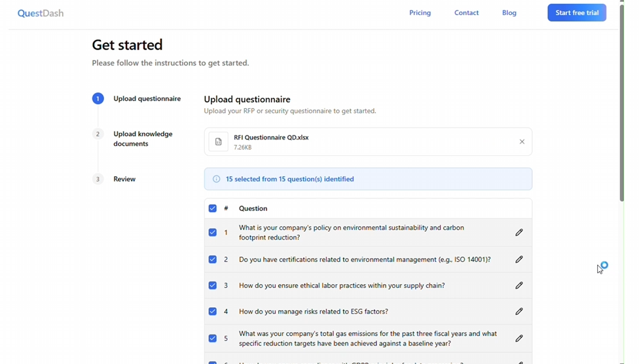Uncheck question 1 checkbox
This screenshot has width=639, height=364.
tap(212, 232)
